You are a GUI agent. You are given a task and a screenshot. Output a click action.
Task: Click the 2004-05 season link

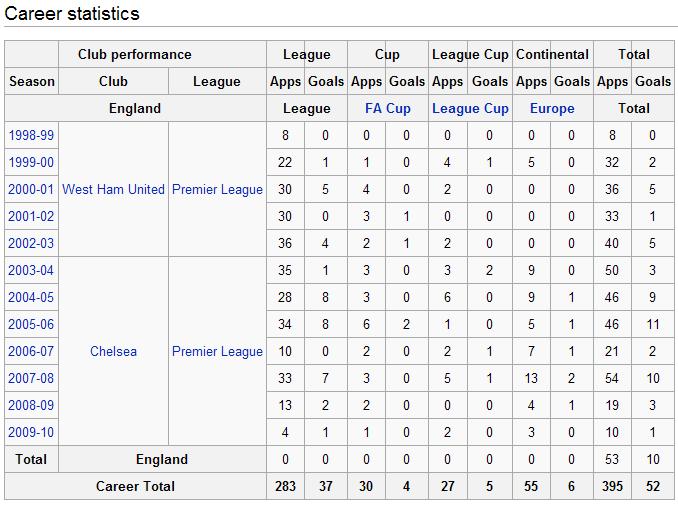[31, 297]
